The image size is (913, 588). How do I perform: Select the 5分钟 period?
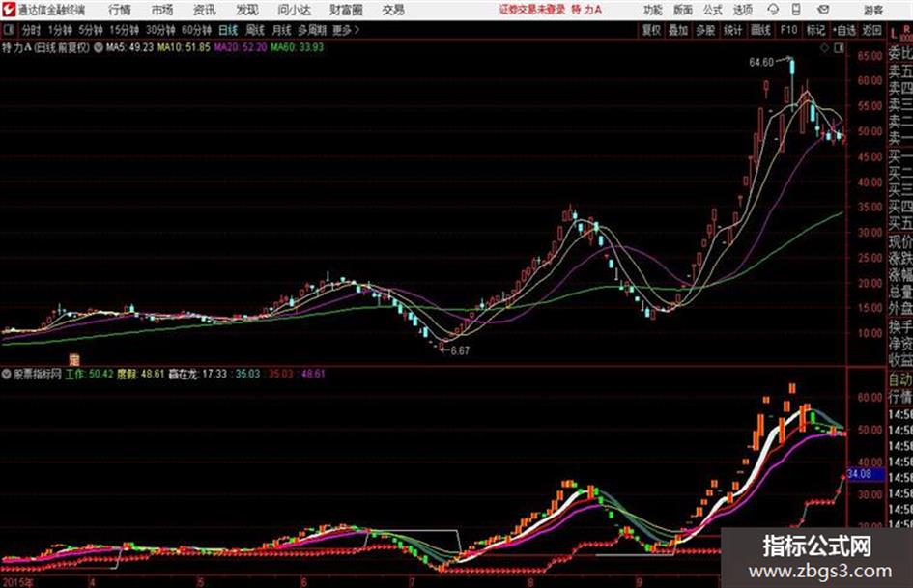point(90,30)
